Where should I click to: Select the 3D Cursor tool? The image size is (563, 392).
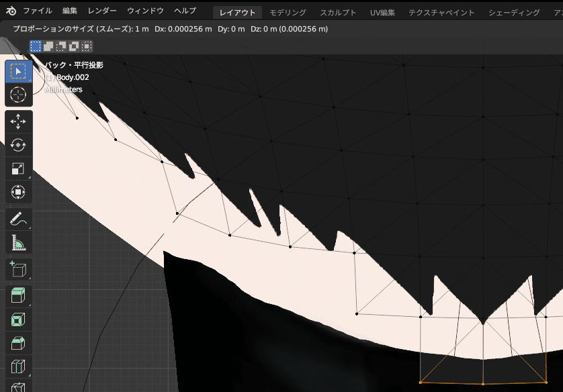pyautogui.click(x=18, y=95)
